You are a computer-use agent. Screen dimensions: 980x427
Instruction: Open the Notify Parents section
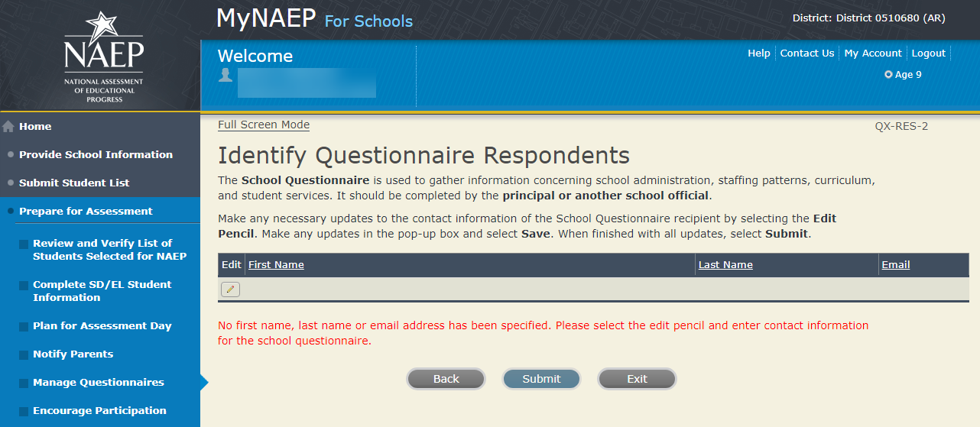tap(73, 354)
